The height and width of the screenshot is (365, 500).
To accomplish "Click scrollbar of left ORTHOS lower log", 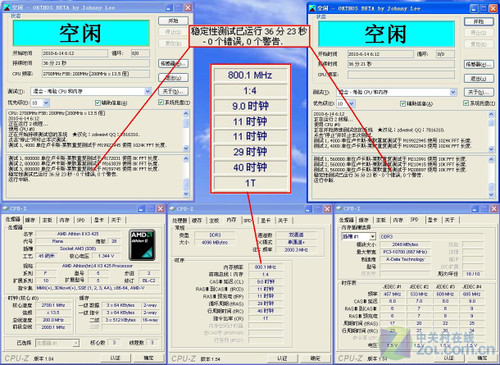I will coord(186,176).
